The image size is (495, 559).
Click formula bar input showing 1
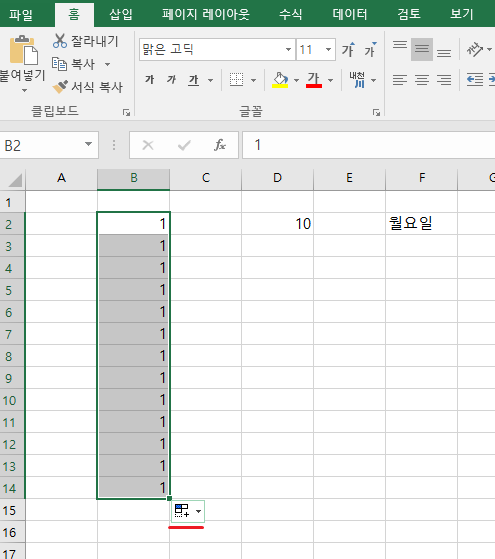(369, 145)
